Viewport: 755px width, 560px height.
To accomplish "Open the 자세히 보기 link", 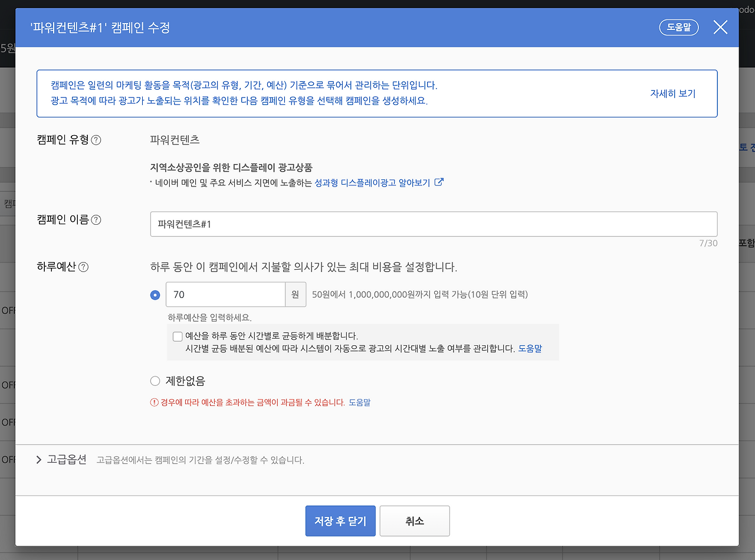I will (x=672, y=93).
